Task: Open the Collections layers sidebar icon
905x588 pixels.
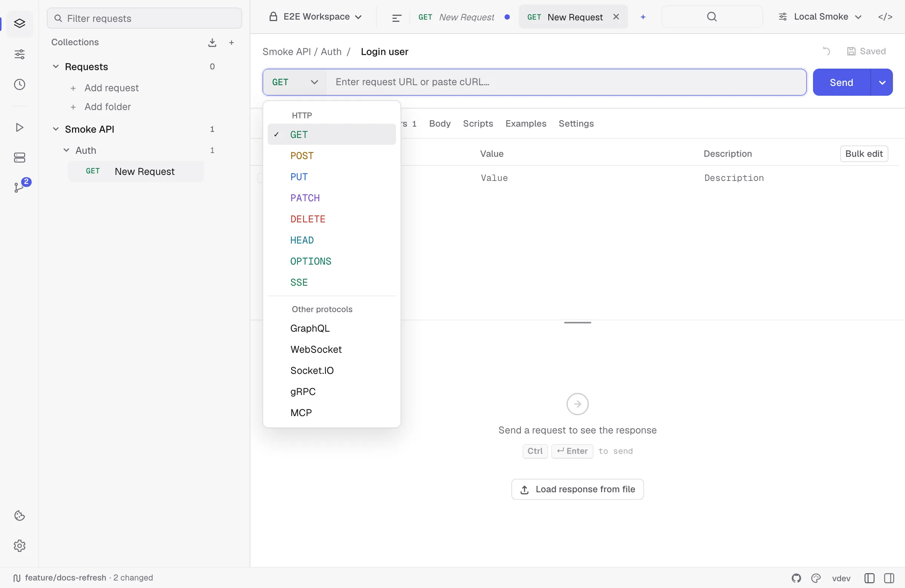Action: coord(19,24)
